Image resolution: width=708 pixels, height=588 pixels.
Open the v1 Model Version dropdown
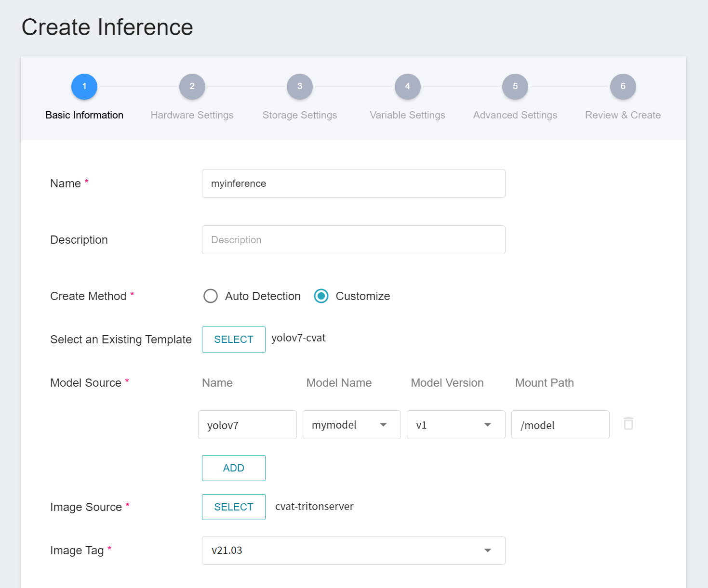(x=456, y=425)
